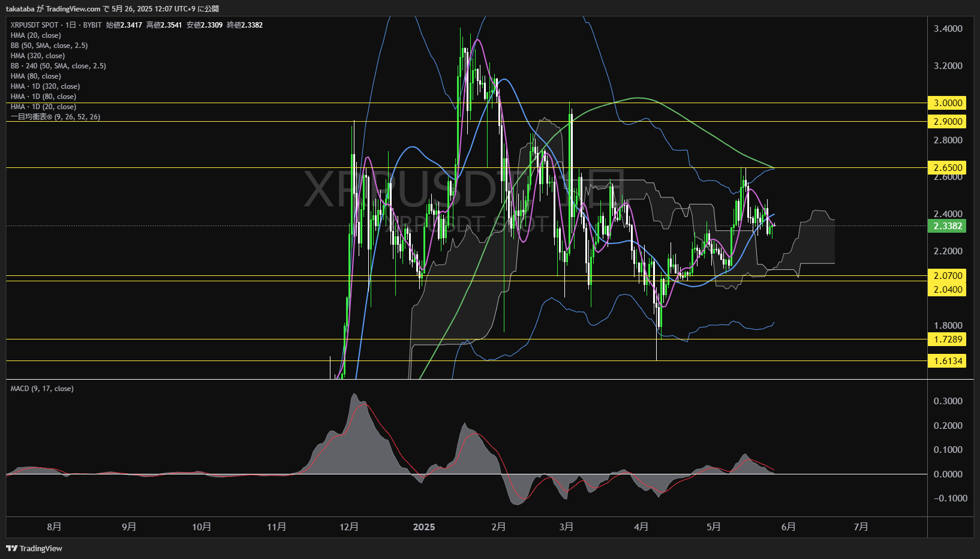Select the MACD (9, 17, close) label
Image resolution: width=980 pixels, height=559 pixels.
coord(42,389)
